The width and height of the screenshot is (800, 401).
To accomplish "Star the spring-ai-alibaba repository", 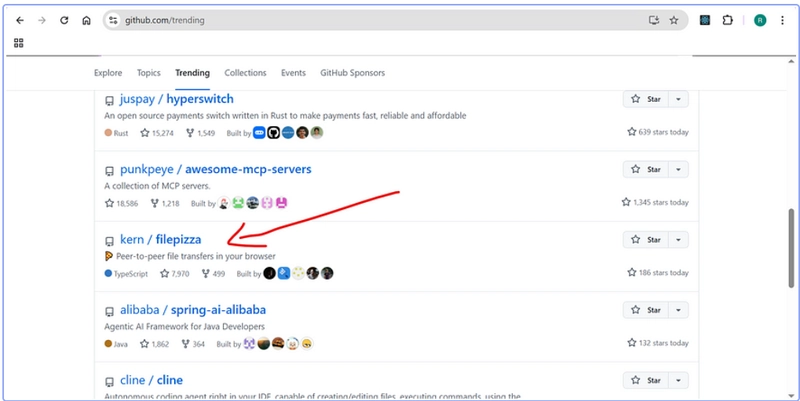I will click(x=646, y=310).
